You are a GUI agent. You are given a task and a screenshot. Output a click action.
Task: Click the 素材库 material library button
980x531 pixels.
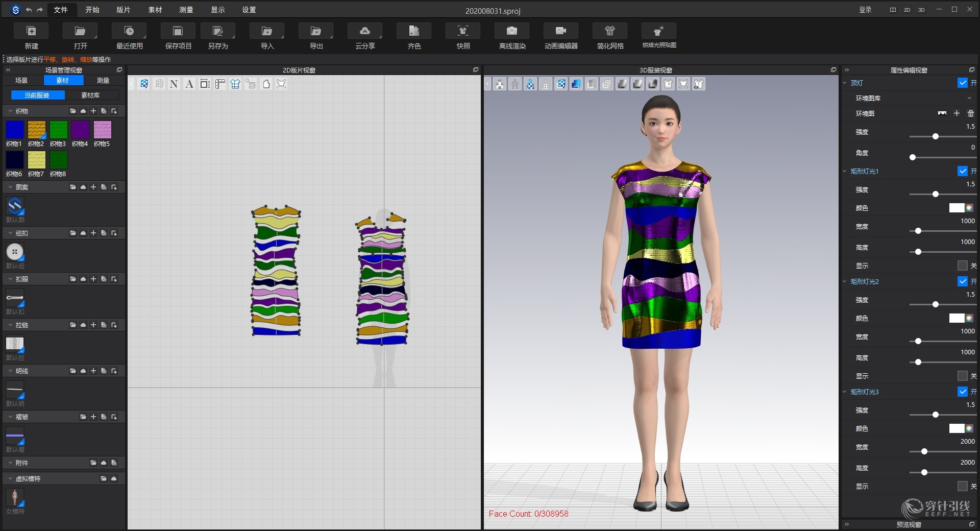point(91,95)
